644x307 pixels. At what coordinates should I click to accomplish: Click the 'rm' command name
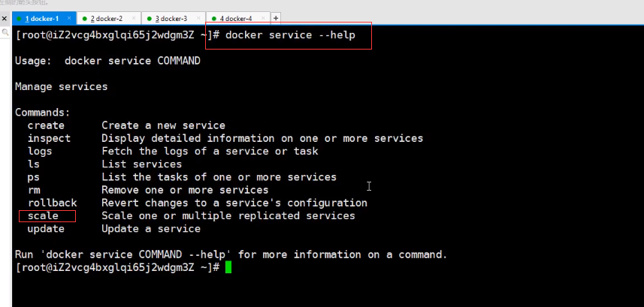tap(34, 190)
